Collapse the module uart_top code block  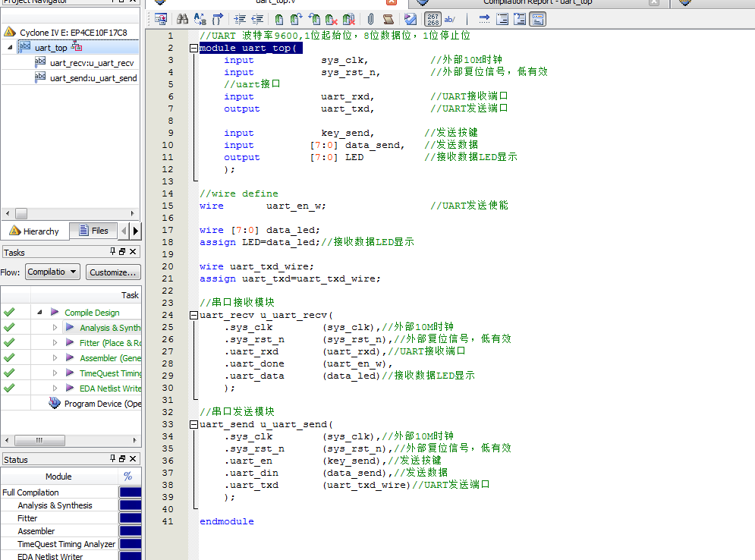(193, 48)
